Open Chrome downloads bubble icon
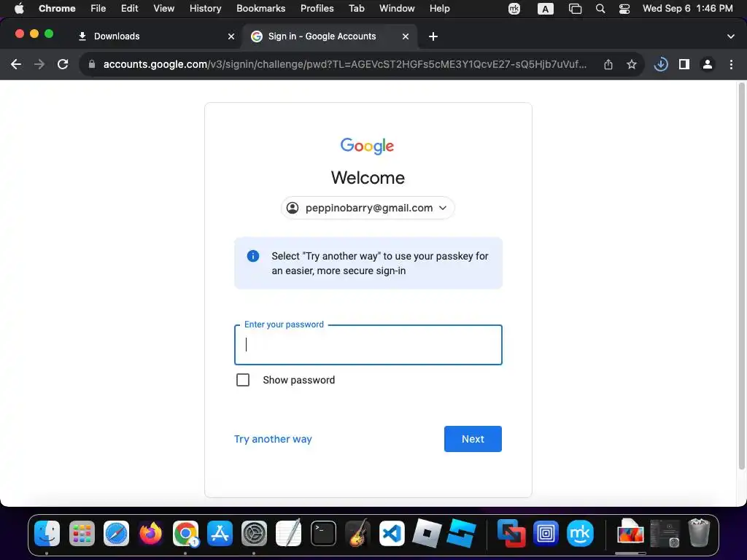The width and height of the screenshot is (747, 560). [661, 64]
